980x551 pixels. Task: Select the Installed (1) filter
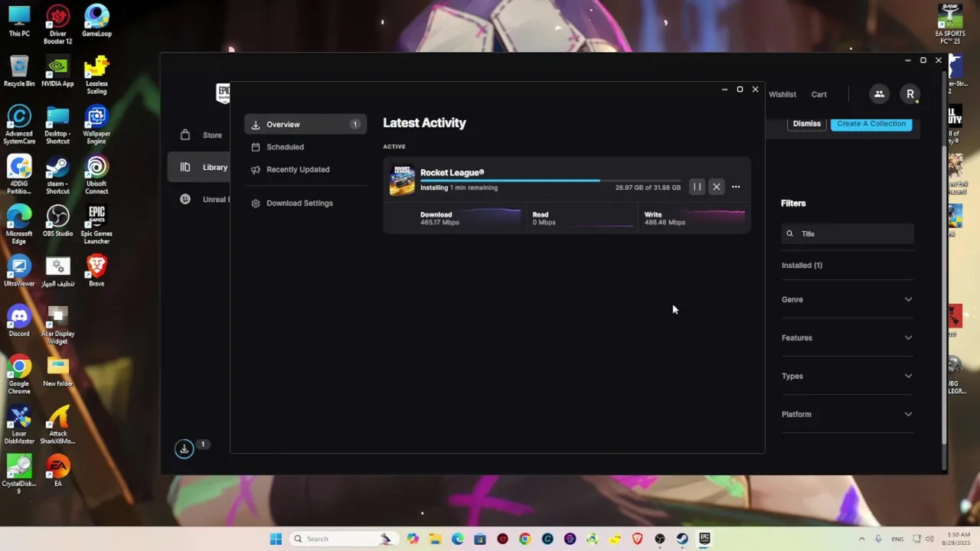pos(802,266)
